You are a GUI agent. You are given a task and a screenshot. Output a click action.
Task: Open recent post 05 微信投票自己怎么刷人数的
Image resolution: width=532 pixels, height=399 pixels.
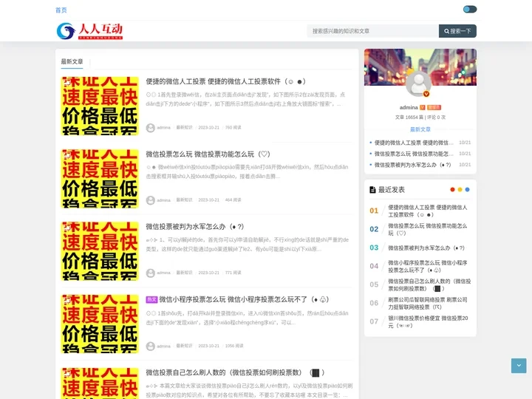(429, 284)
